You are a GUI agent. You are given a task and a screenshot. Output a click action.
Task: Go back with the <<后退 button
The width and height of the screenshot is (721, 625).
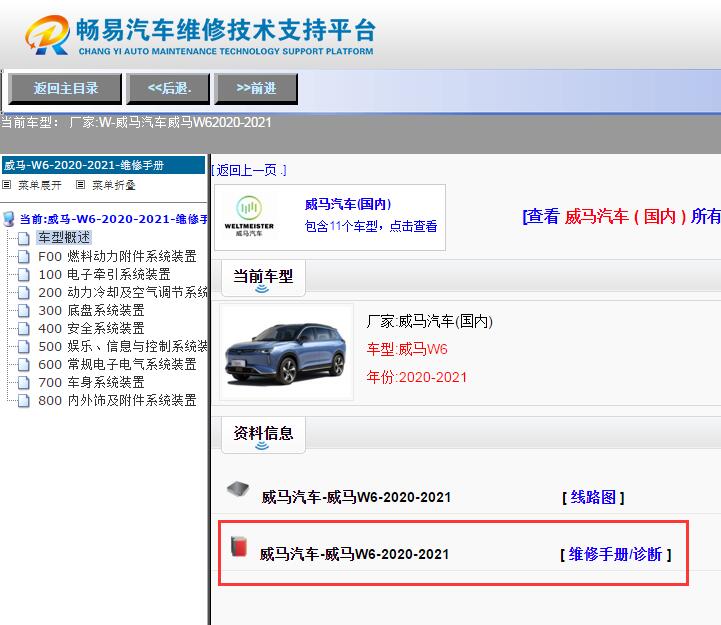point(168,88)
